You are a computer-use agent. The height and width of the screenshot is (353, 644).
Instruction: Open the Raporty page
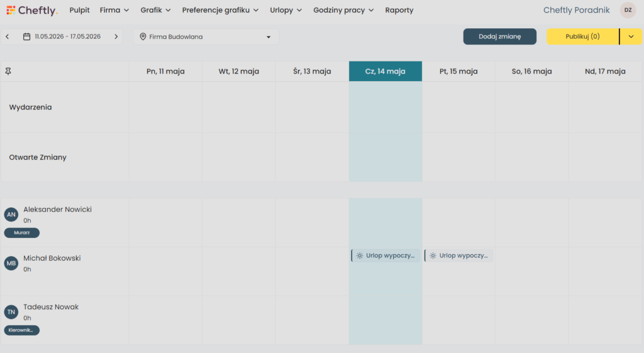pos(399,10)
